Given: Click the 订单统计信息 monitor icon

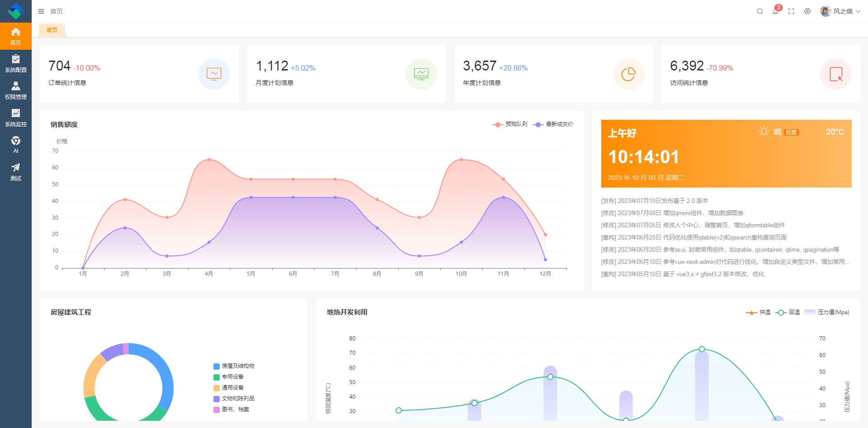Looking at the screenshot, I should click(214, 74).
